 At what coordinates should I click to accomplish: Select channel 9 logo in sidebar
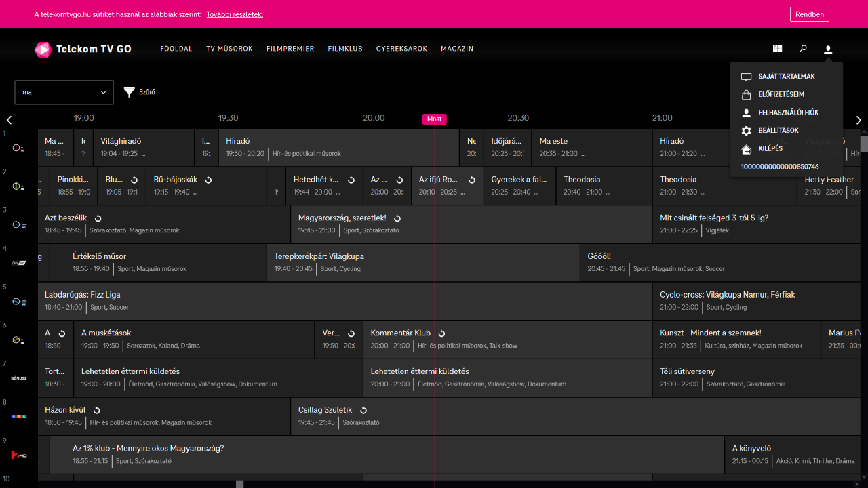click(x=19, y=455)
